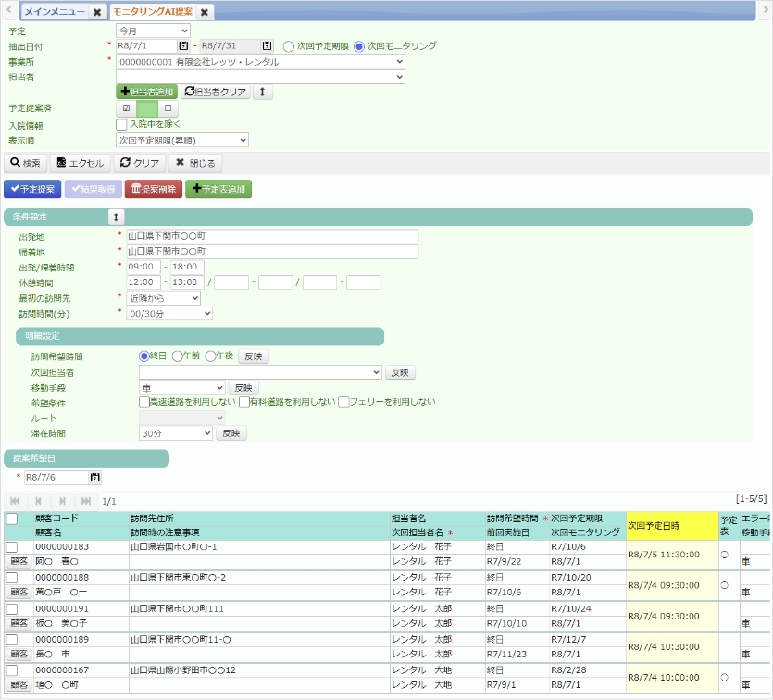
Task: Switch to the メインメニュー tab
Action: pos(55,12)
